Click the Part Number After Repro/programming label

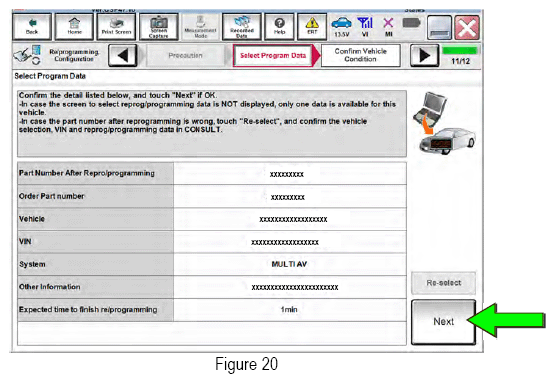point(87,173)
